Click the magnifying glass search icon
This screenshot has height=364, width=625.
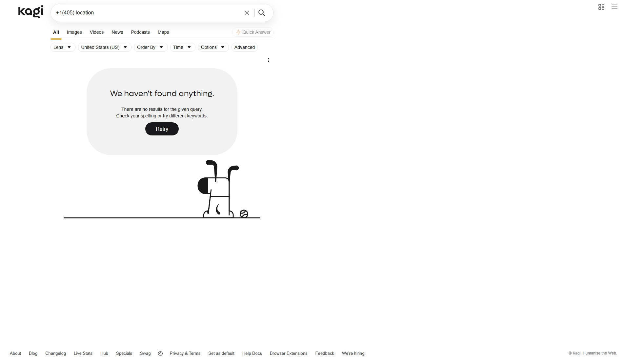262,13
